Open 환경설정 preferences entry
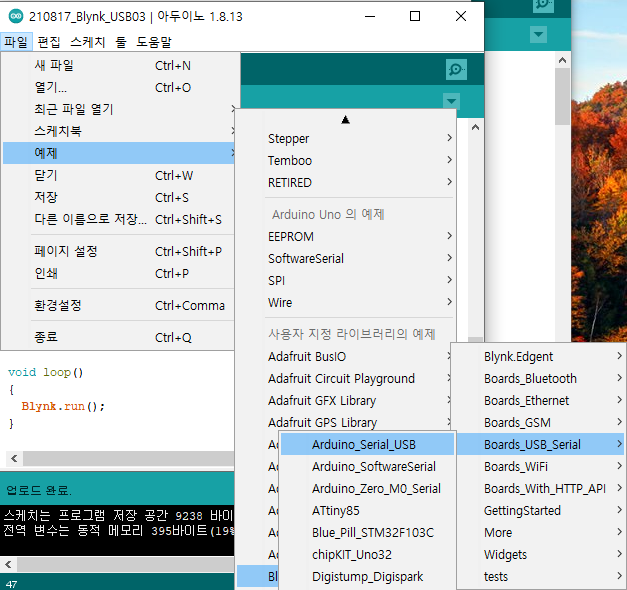Viewport: 627px width, 590px height. point(118,305)
